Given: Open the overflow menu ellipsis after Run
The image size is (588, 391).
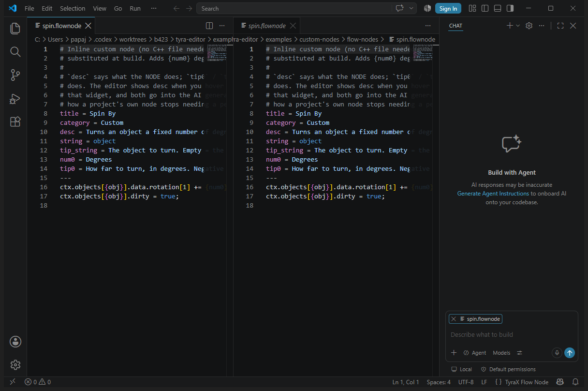Looking at the screenshot, I should (x=154, y=8).
